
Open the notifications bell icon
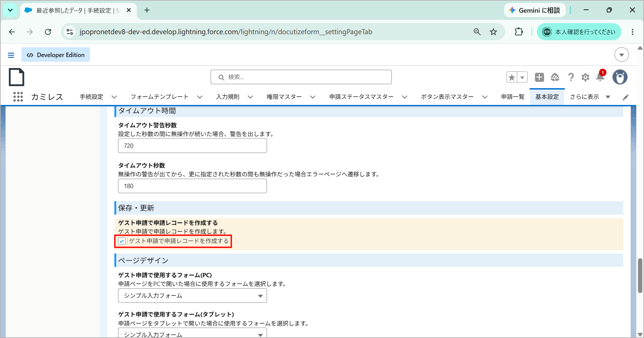(600, 77)
